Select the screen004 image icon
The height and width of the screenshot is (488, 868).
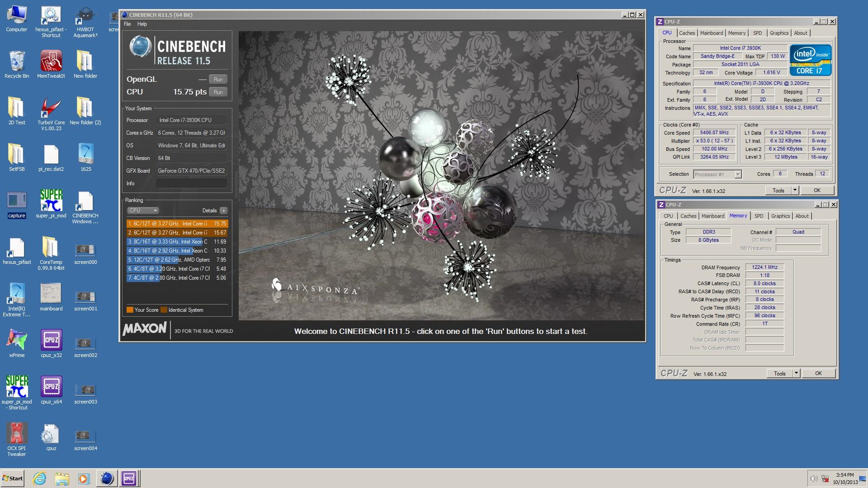point(85,440)
